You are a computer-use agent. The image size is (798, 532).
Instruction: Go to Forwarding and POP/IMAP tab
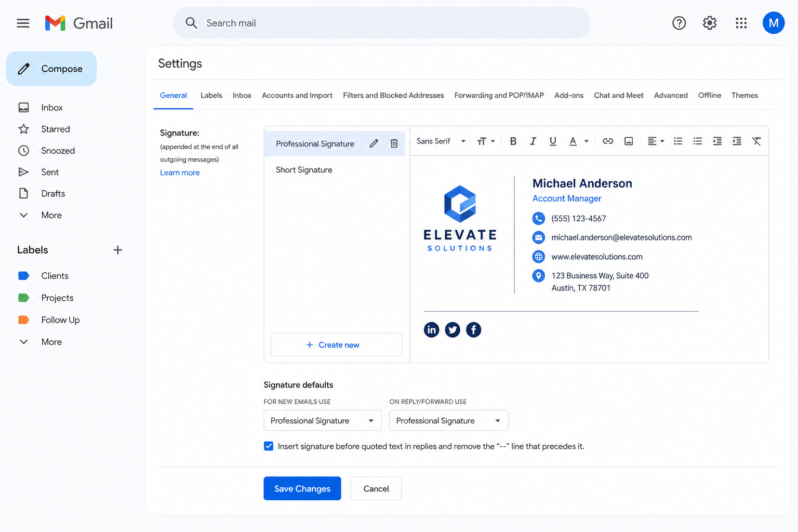(499, 95)
